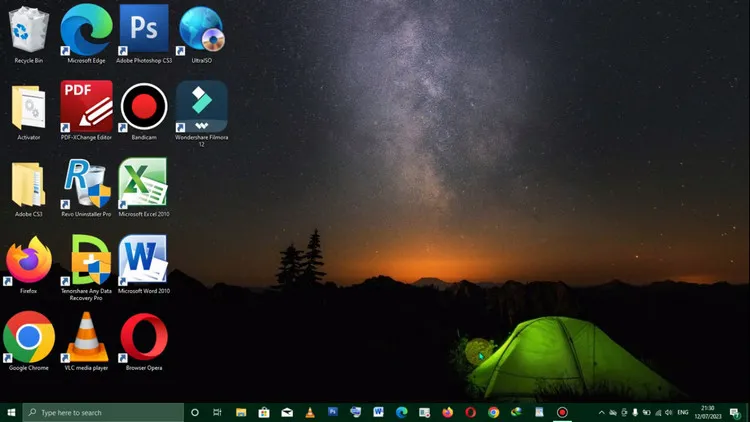This screenshot has height=422, width=750.
Task: Select the Microsoft Edge desktop shortcut
Action: (x=86, y=33)
